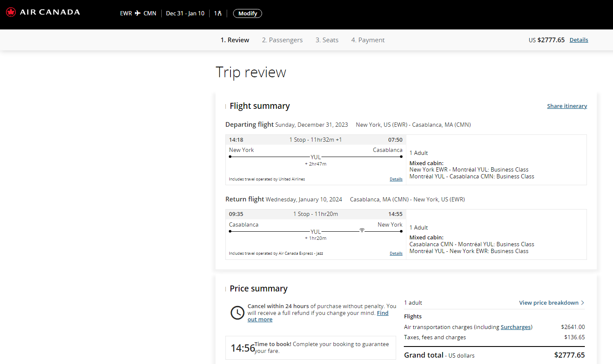Click 'Includes travel operated by Air Canada Express - Jazz'
This screenshot has width=613, height=364.
(x=276, y=253)
